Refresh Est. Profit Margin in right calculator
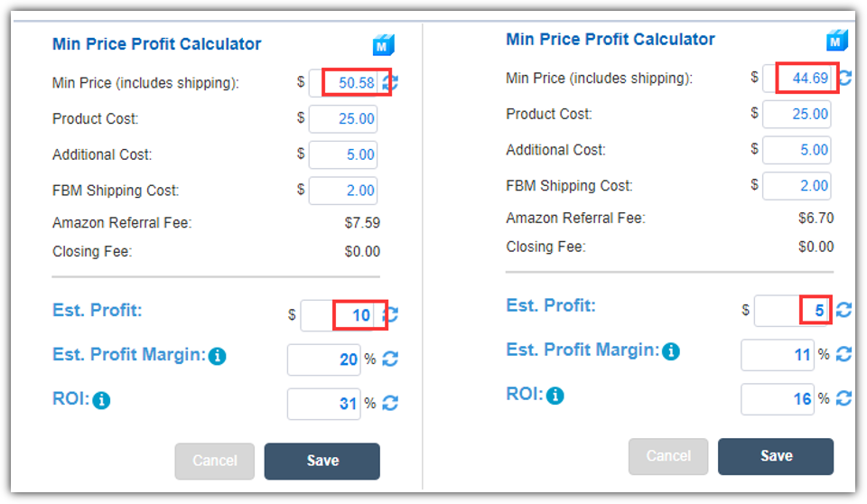The image size is (867, 504). (844, 354)
